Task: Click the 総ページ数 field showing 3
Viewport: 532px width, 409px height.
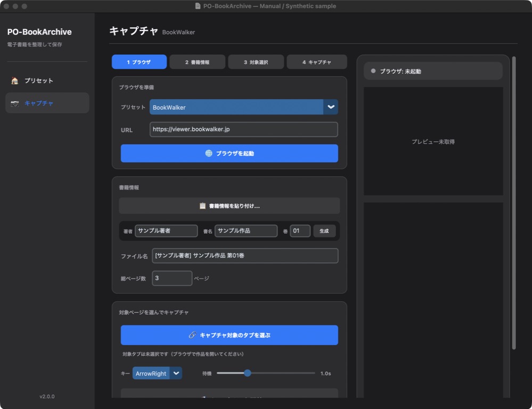Action: coord(172,279)
